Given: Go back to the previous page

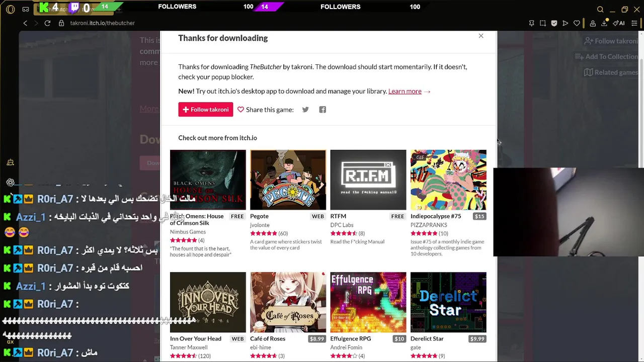Looking at the screenshot, I should 25,23.
